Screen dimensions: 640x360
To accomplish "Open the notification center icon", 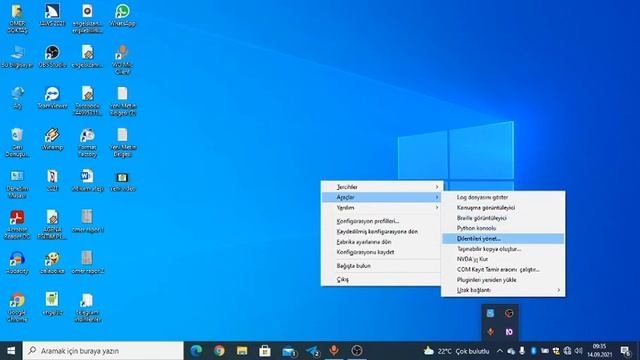I will click(x=625, y=351).
